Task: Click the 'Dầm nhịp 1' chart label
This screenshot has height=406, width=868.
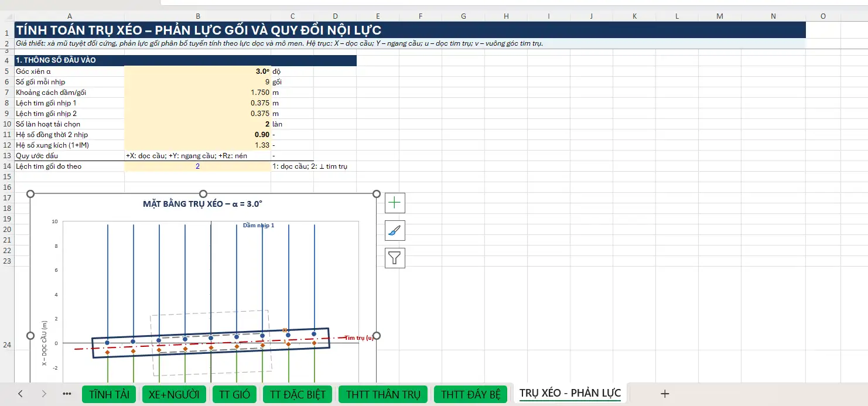Action: [258, 226]
